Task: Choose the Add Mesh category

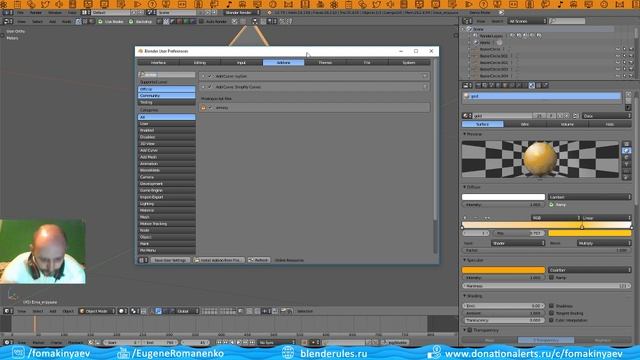Action: [x=167, y=157]
